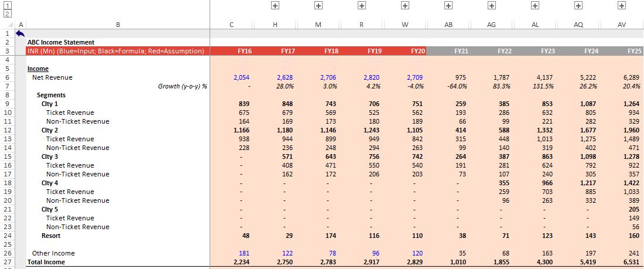Select column AV header
This screenshot has height=269, width=644.
click(x=622, y=25)
